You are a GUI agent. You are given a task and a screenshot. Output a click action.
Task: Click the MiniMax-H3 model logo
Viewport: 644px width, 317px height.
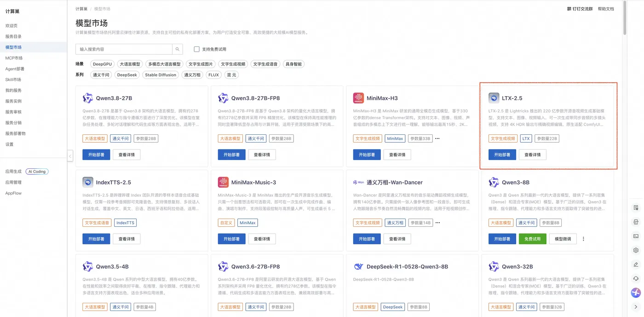coord(358,98)
